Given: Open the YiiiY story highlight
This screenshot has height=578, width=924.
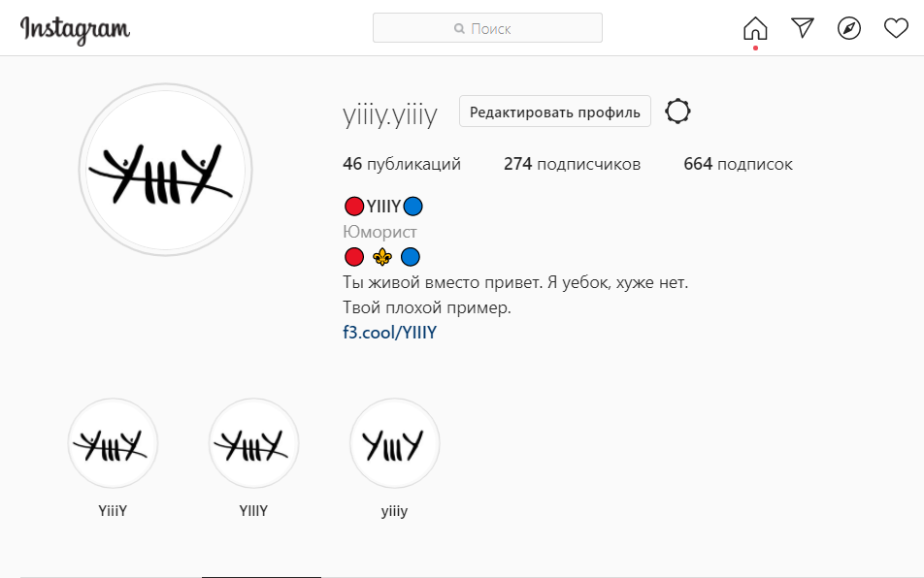Looking at the screenshot, I should tap(113, 443).
